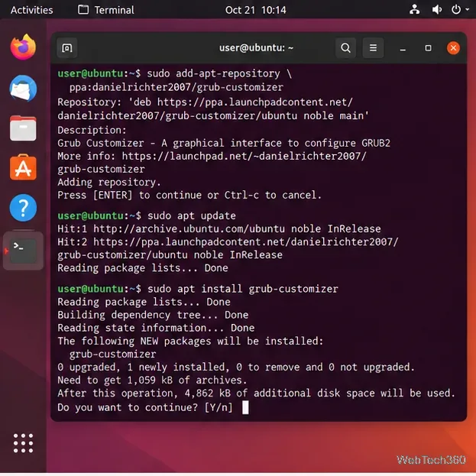Click the indented 'grub-customizer' package name

point(112,354)
